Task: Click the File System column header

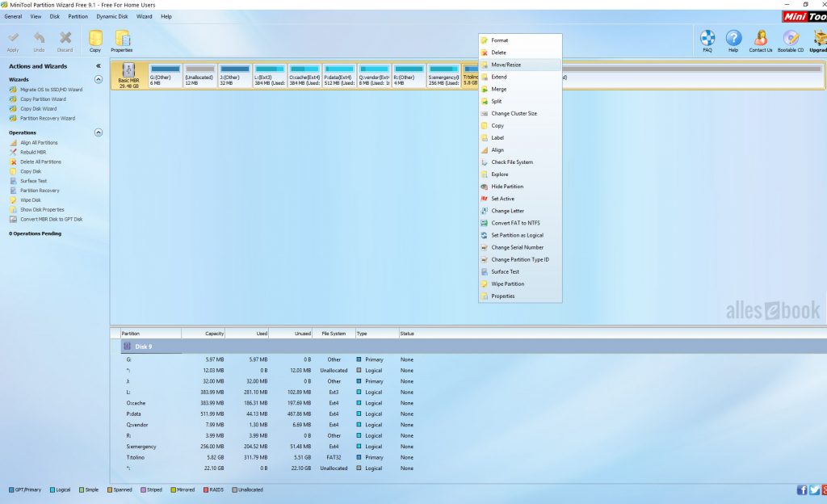Action: click(x=334, y=334)
